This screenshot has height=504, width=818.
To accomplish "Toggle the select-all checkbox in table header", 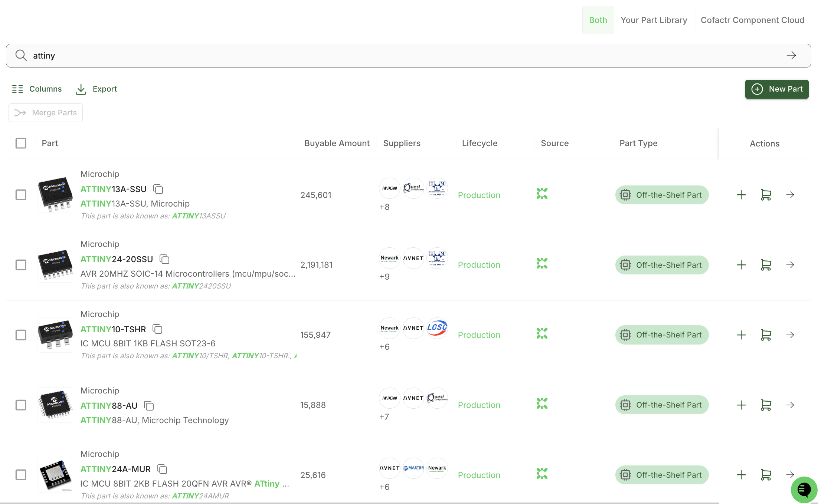I will pyautogui.click(x=21, y=143).
